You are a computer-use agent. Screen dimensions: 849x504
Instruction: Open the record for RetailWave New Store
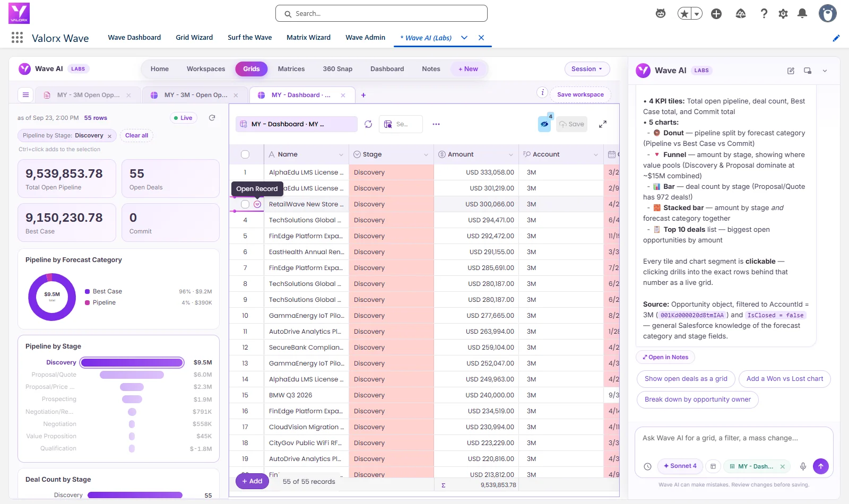tap(257, 204)
